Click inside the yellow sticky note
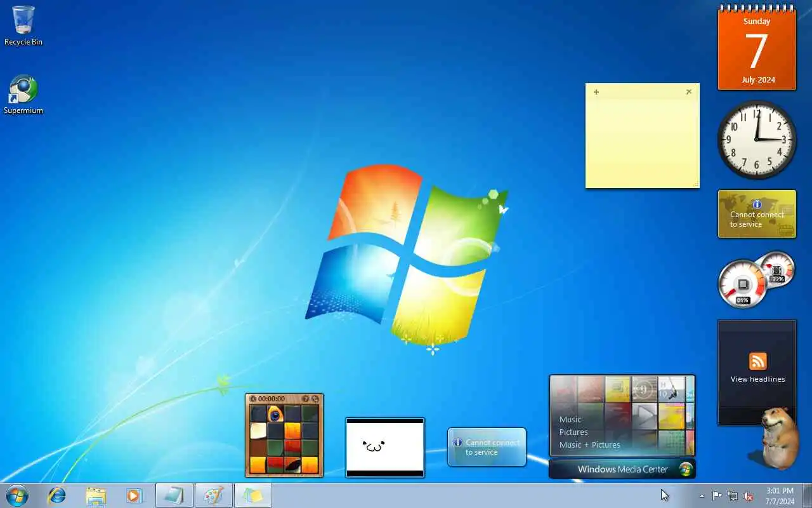812x508 pixels. click(x=642, y=141)
